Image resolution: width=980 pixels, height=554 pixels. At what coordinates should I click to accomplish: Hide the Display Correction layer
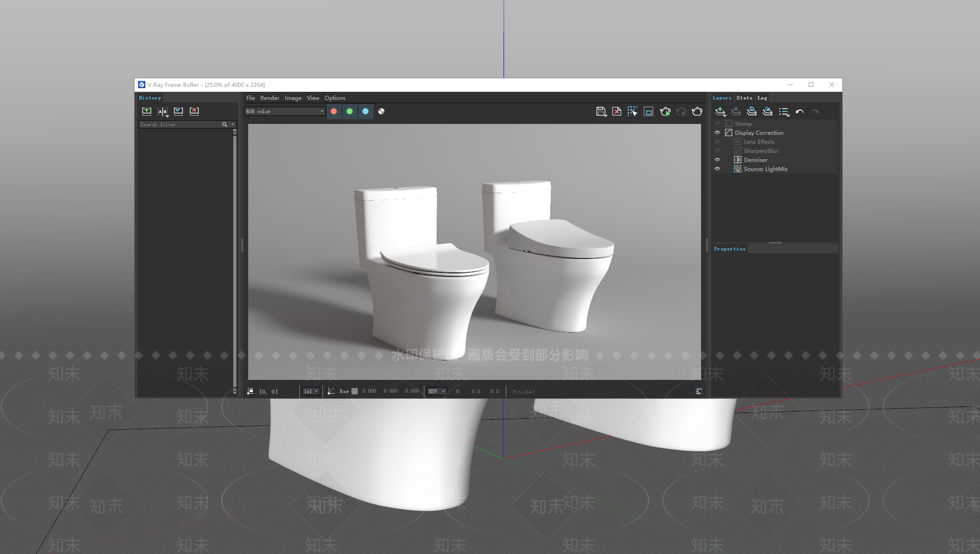click(717, 133)
